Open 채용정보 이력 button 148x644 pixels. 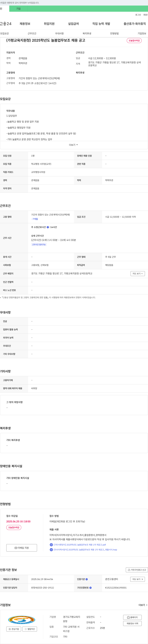[x=132, y=623]
